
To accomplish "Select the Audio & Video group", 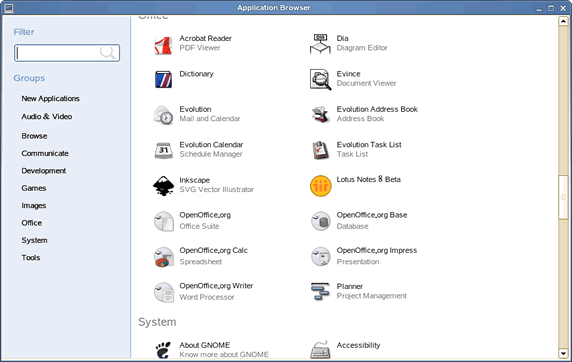I will 46,117.
